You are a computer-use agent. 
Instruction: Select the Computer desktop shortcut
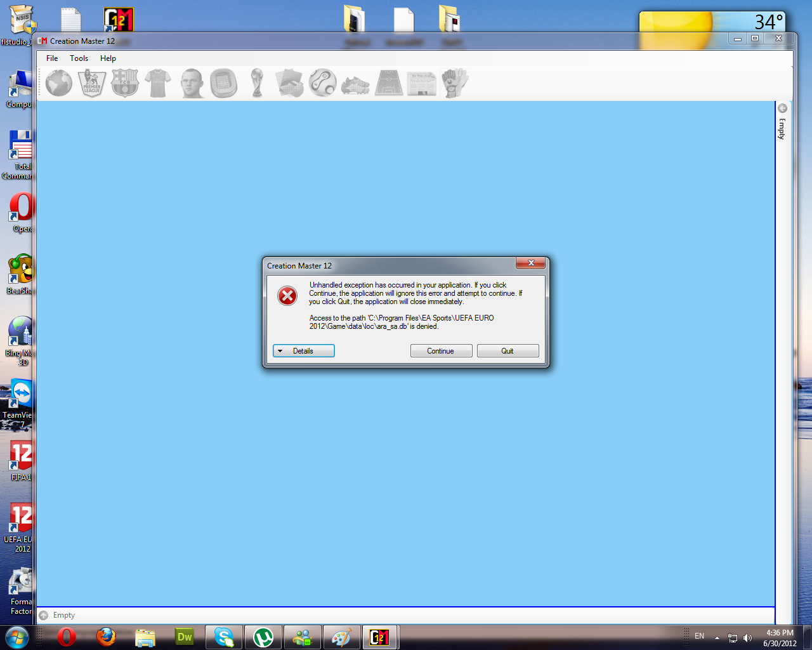20,89
